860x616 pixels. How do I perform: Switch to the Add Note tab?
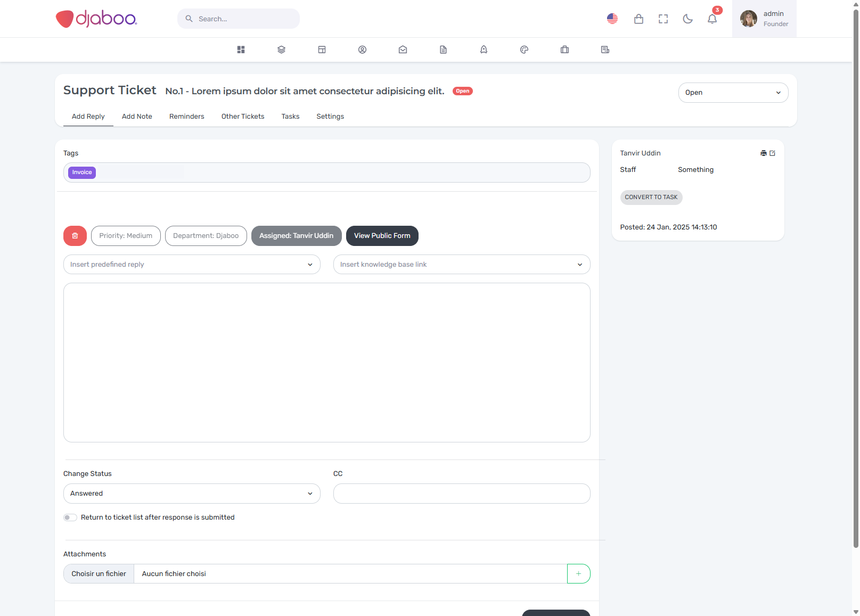coord(137,117)
